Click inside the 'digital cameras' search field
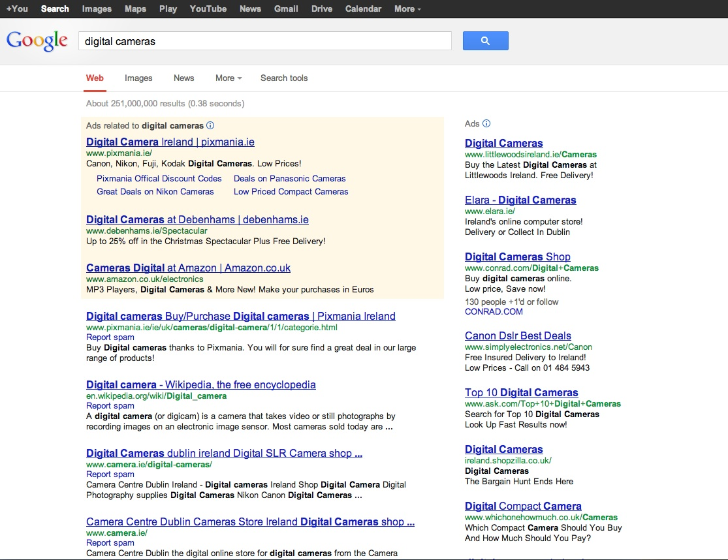 [264, 41]
